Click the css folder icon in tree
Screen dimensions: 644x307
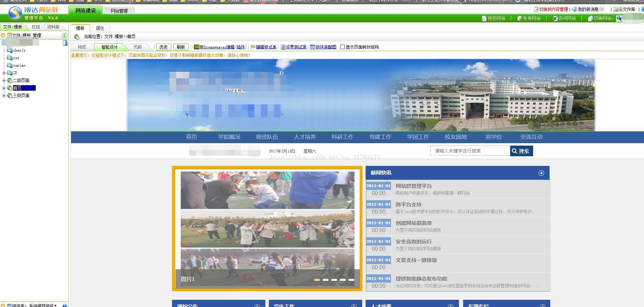[x=10, y=58]
